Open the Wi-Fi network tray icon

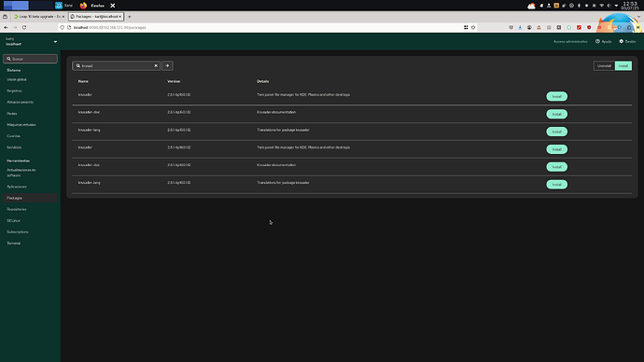tap(602, 6)
